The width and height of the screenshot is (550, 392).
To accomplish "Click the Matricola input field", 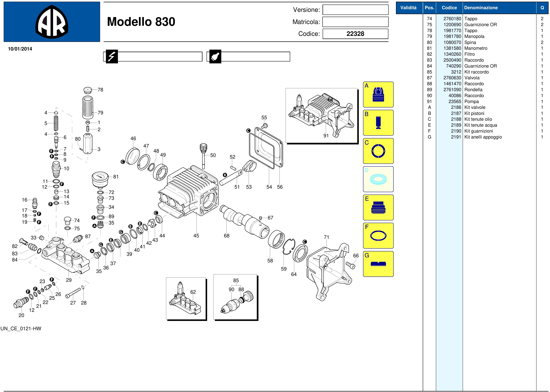I will tap(355, 22).
